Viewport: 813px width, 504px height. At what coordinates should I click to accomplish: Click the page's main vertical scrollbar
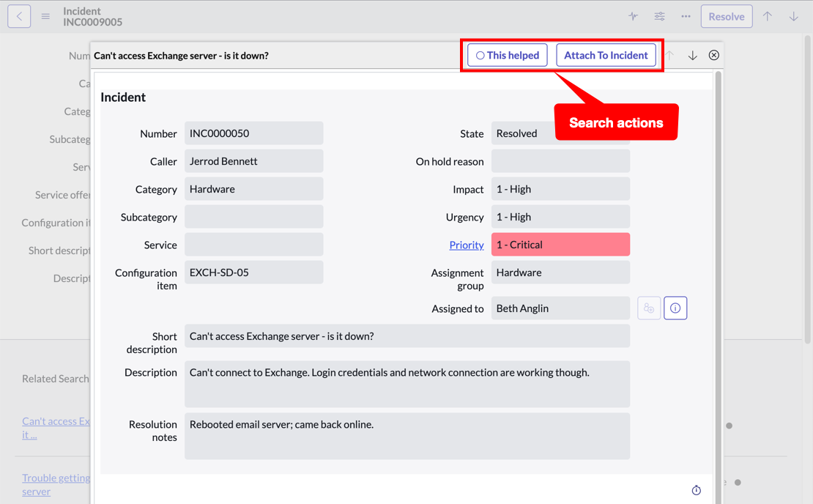(807, 189)
